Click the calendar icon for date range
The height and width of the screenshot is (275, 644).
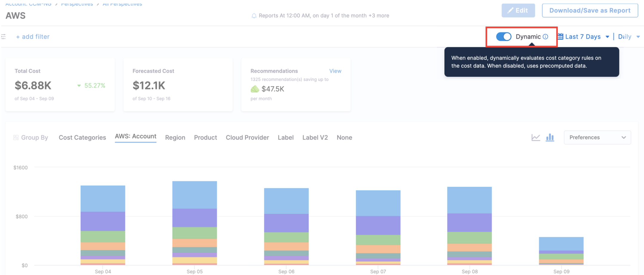pyautogui.click(x=560, y=37)
